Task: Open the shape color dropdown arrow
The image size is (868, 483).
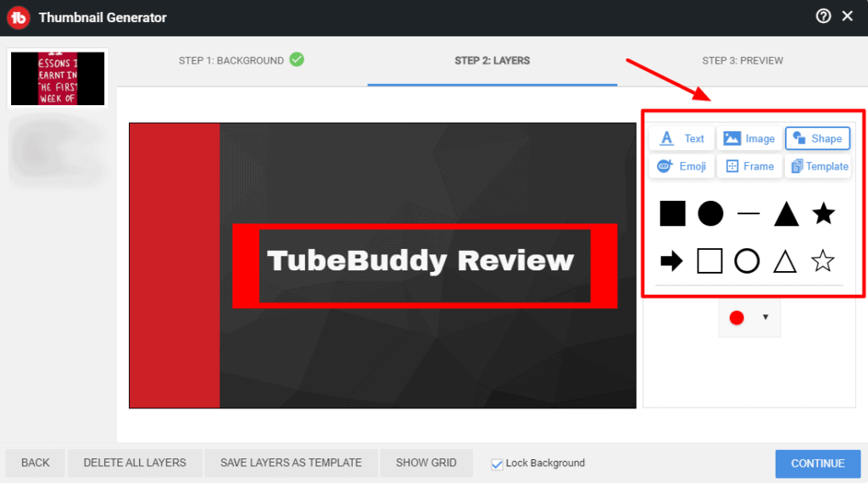Action: (x=765, y=318)
